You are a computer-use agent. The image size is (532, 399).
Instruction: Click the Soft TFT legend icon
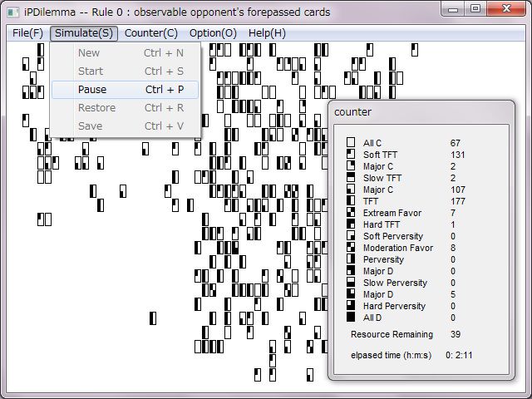pos(351,154)
